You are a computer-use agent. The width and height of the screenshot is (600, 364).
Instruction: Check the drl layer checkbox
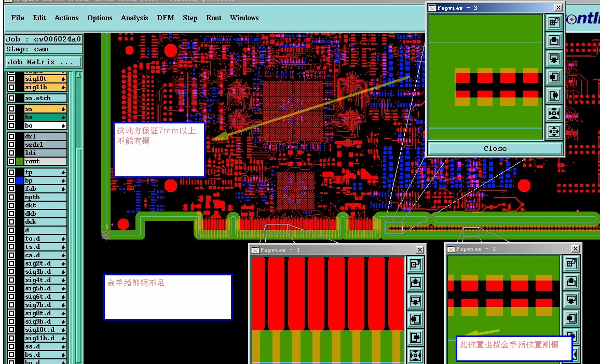click(x=11, y=136)
